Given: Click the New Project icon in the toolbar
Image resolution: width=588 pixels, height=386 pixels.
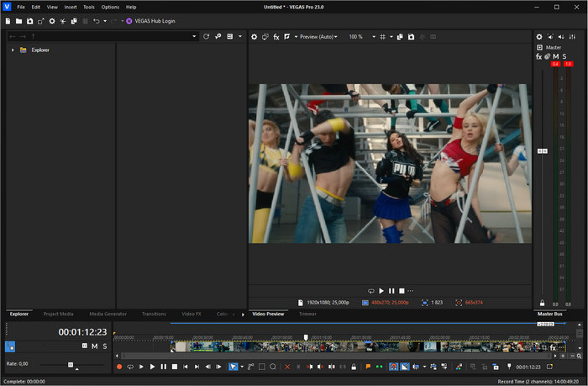Looking at the screenshot, I should 8,21.
